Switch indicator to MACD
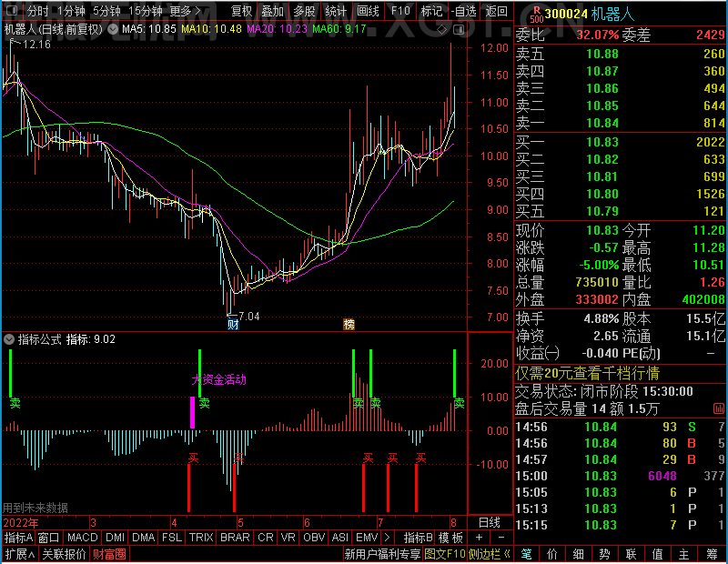The width and height of the screenshot is (728, 564). click(82, 538)
